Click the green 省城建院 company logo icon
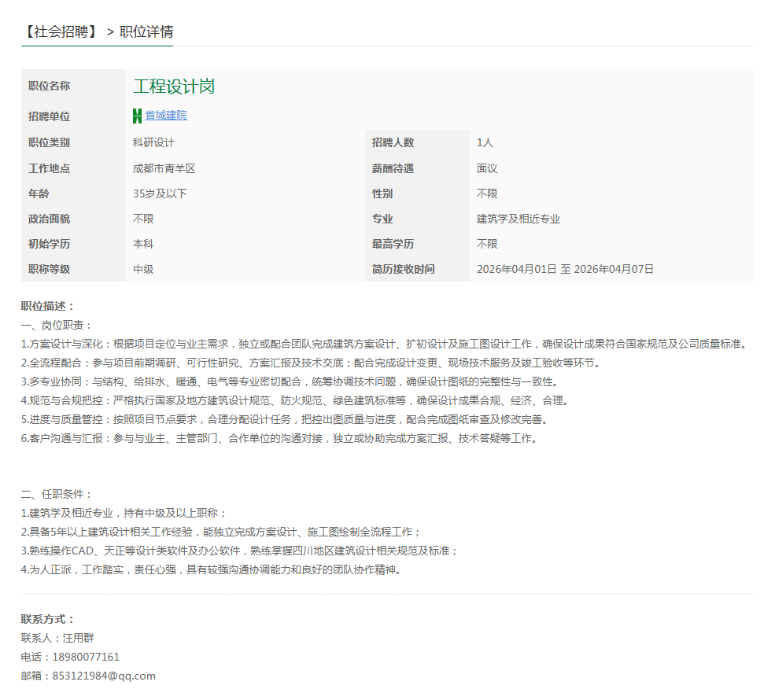775x700 pixels. 136,116
